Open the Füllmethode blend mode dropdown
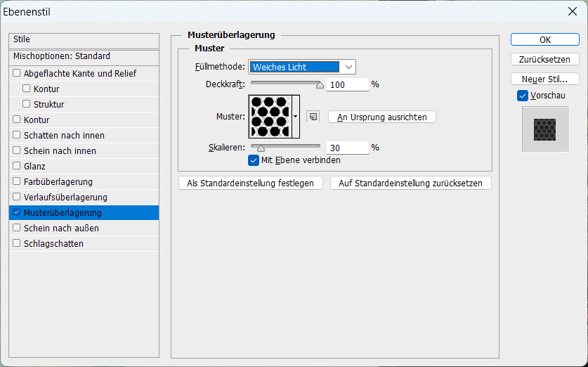Screen dimensions: 588x367 point(302,67)
